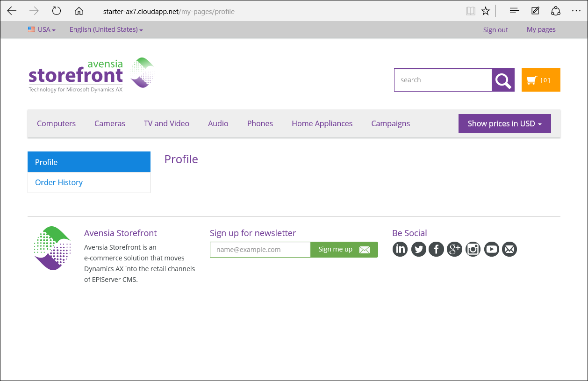Click the newsletter email input field
This screenshot has height=381, width=588.
[x=260, y=250]
